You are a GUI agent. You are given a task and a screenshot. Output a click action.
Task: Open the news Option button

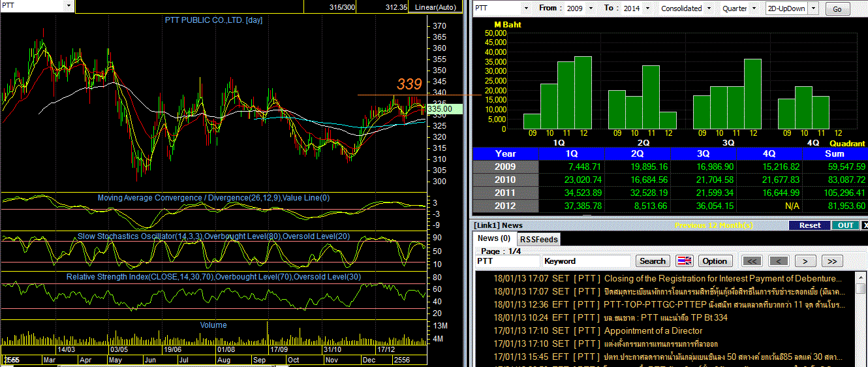click(715, 261)
